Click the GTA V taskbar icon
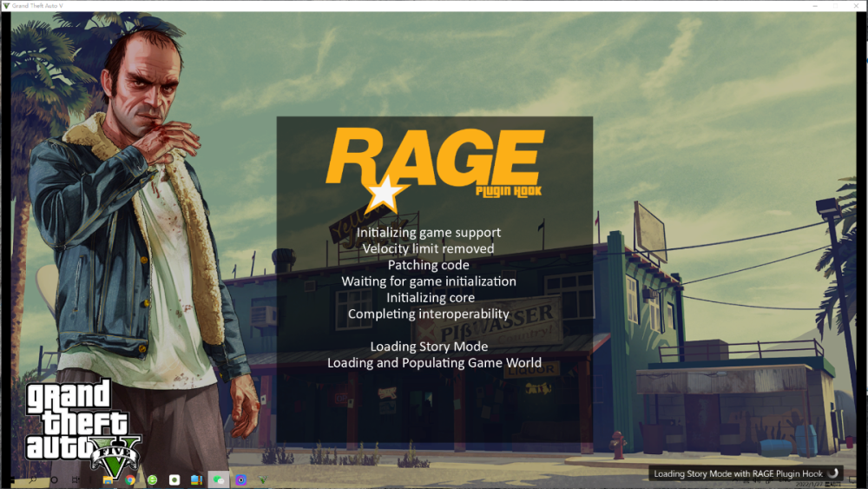 [x=262, y=479]
